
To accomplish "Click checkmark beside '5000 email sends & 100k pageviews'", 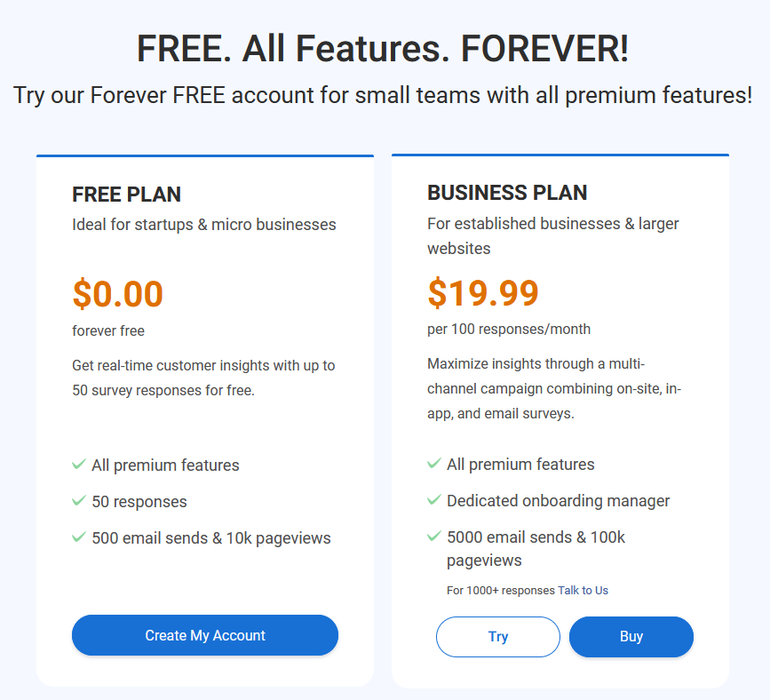I will point(434,536).
